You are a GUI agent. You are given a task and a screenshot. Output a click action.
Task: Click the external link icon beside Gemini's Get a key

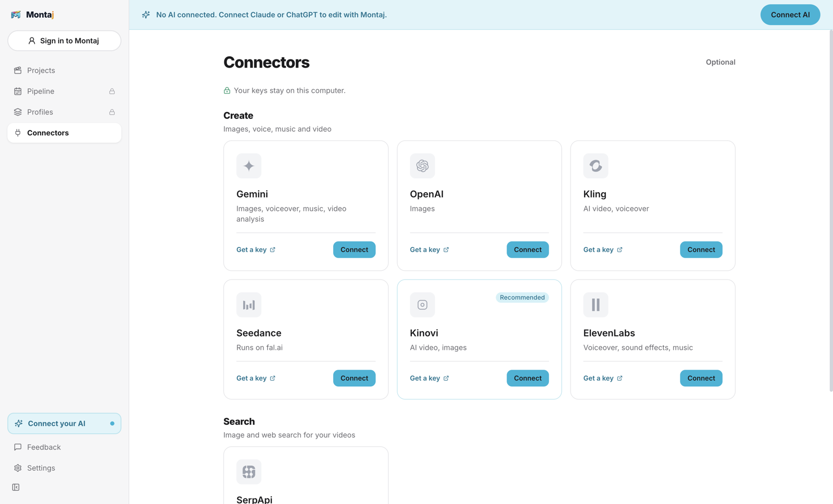[x=273, y=250]
